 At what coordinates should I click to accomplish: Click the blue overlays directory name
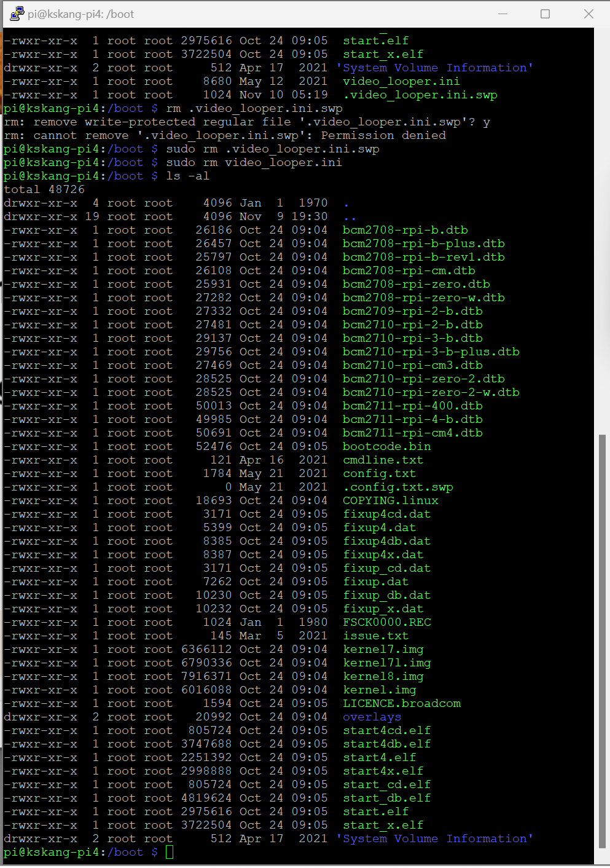tap(372, 717)
